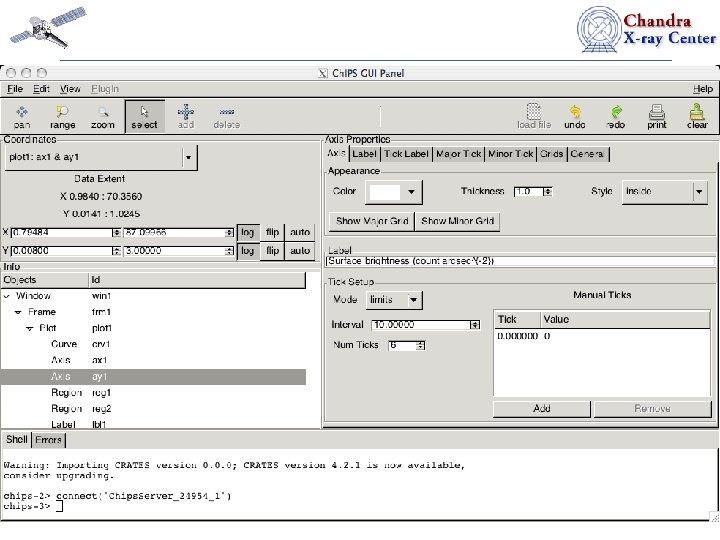Select the Region reg1 tree row
Image resolution: width=720 pixels, height=540 pixels.
(153, 393)
